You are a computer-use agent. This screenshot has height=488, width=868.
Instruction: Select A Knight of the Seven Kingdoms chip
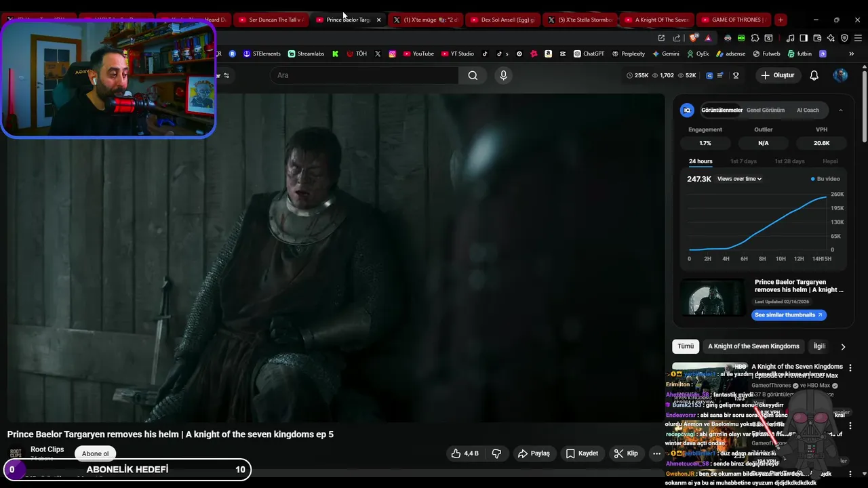click(753, 346)
